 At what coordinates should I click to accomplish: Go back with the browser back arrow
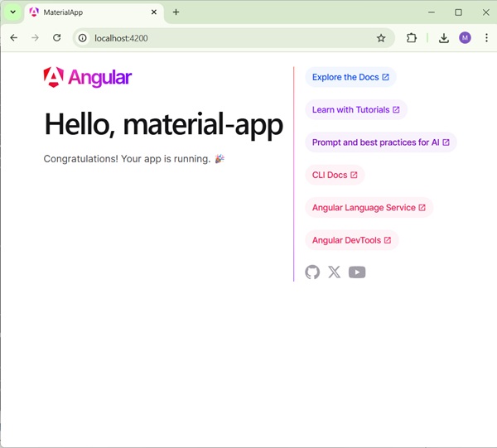(13, 38)
